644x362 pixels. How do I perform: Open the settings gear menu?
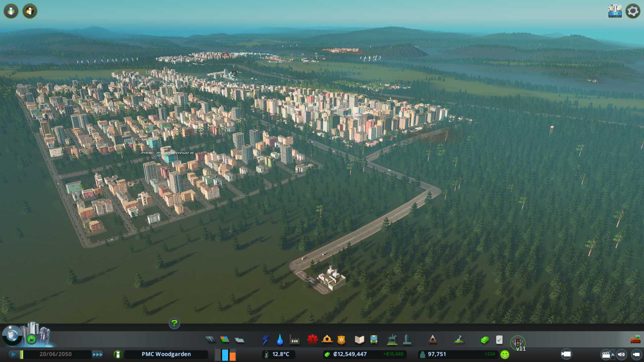pos(633,11)
